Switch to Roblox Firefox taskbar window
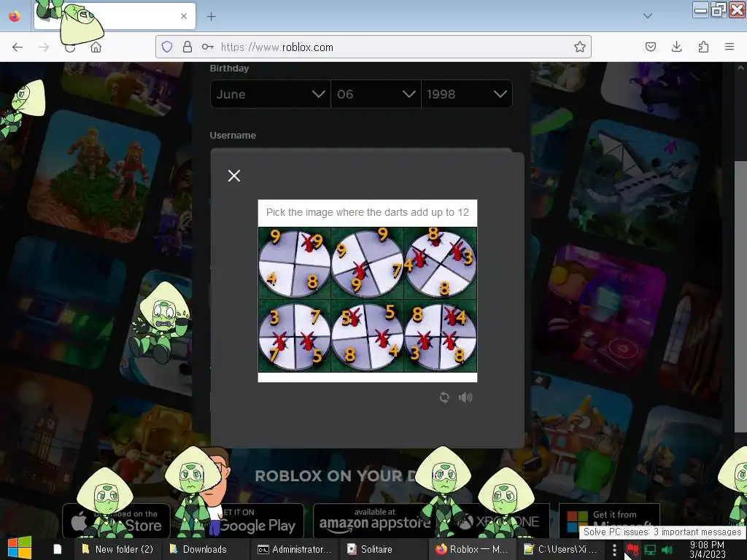This screenshot has width=747, height=560. pos(472,549)
